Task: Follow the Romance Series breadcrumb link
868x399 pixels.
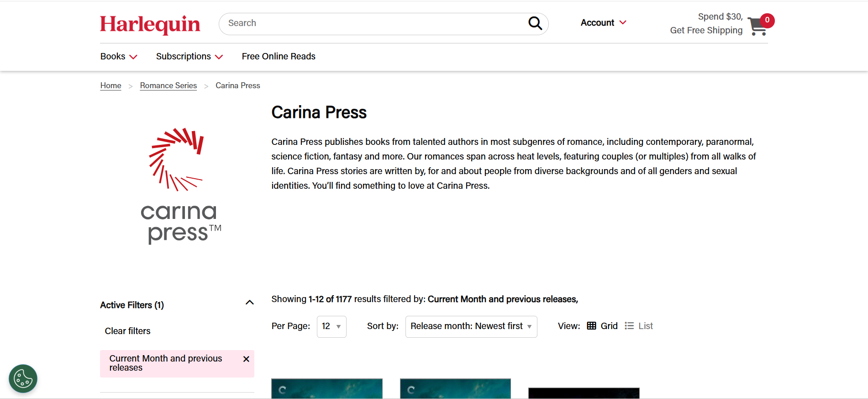Action: click(x=168, y=85)
